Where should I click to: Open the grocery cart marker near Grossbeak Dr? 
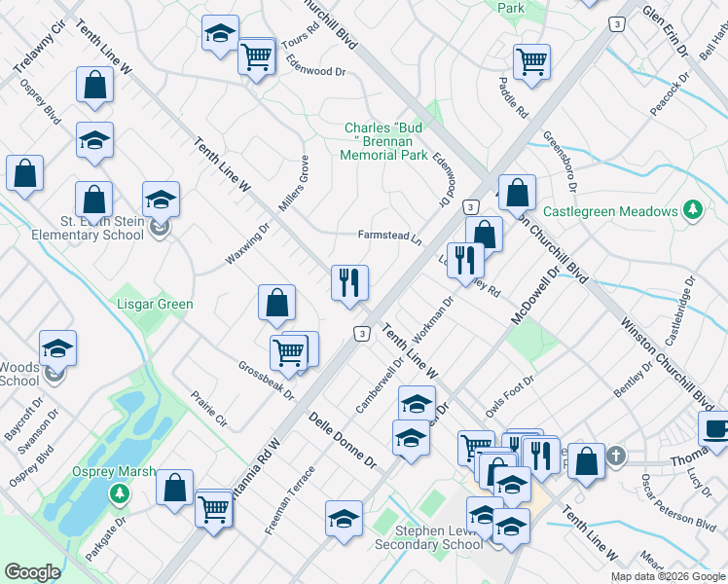tap(288, 353)
